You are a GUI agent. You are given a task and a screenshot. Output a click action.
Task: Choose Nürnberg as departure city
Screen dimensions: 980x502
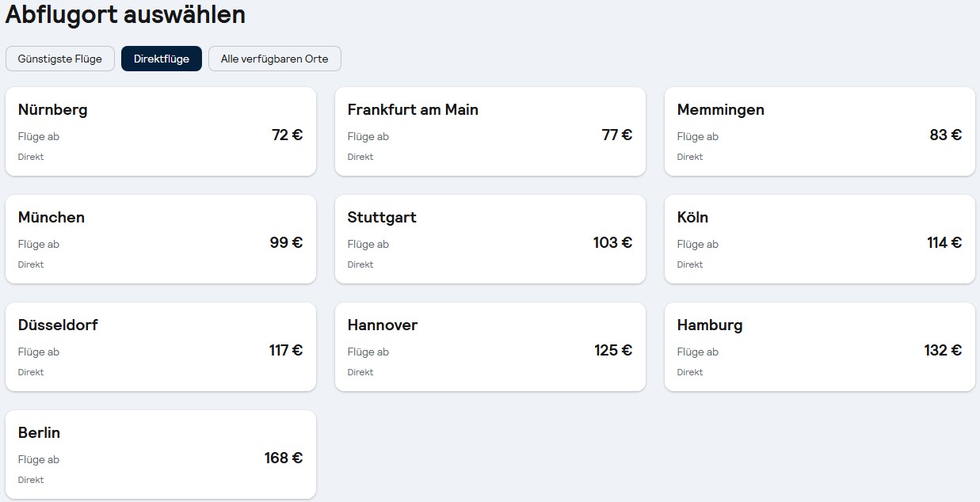click(x=160, y=131)
